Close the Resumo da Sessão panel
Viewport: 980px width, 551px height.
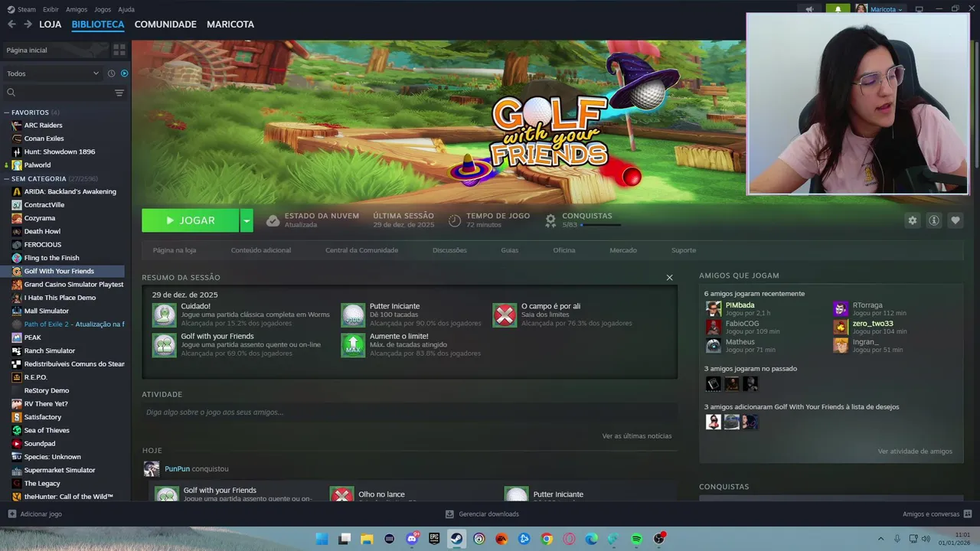tap(669, 278)
